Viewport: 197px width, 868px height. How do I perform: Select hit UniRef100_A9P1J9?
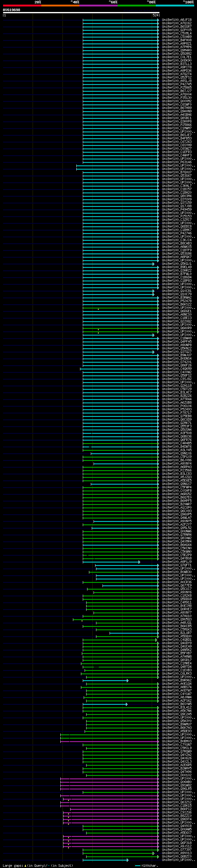click(x=177, y=562)
